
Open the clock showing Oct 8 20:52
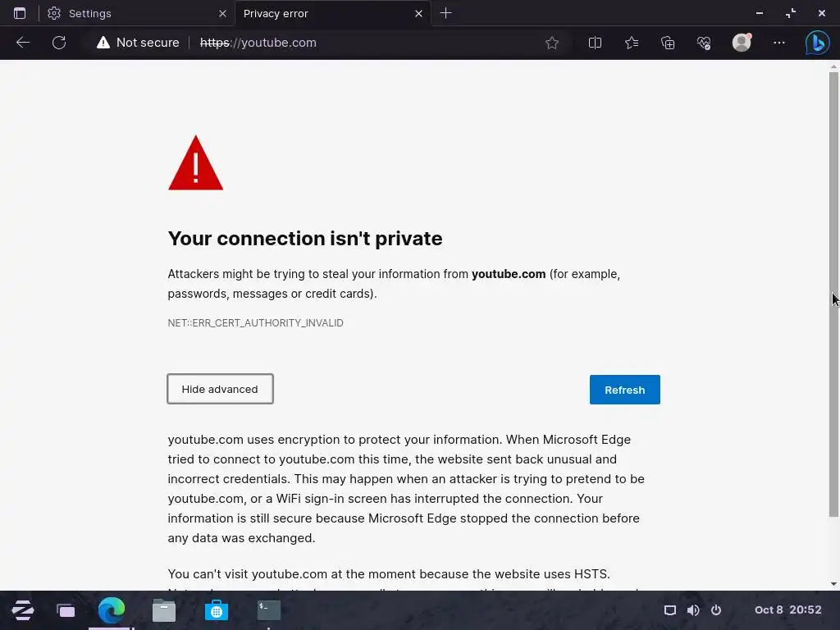[788, 609]
